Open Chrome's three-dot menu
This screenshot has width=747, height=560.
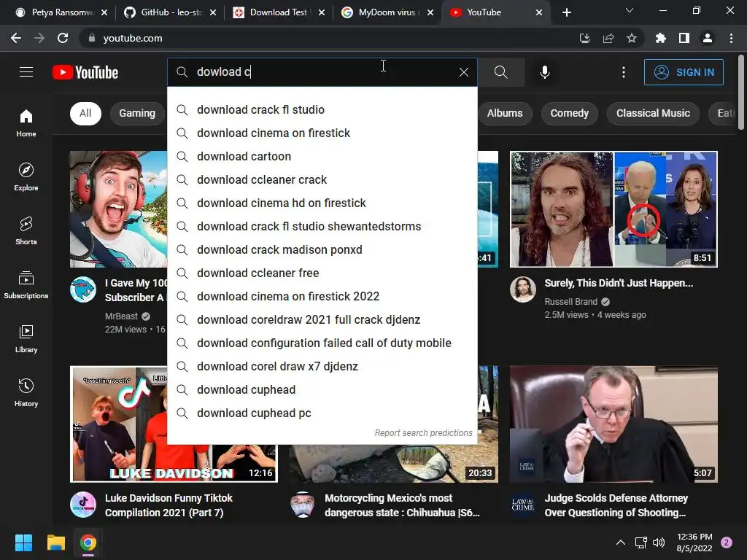click(731, 38)
